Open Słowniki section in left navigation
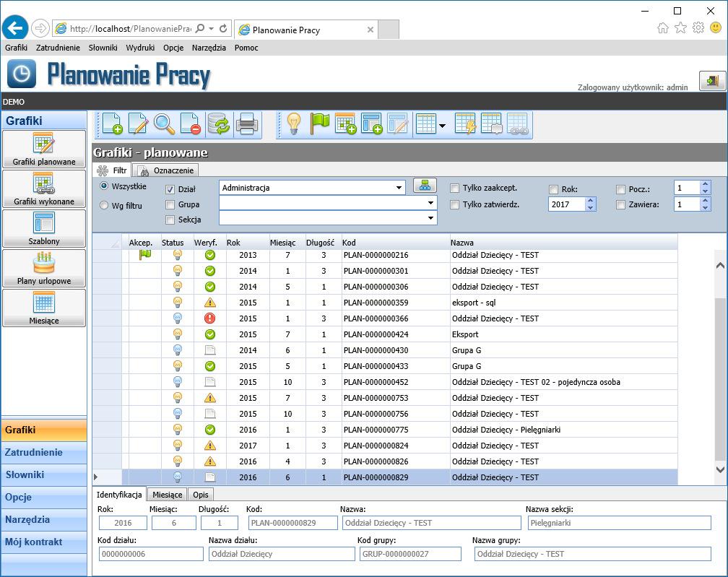Image resolution: width=728 pixels, height=577 pixels. pyautogui.click(x=44, y=475)
